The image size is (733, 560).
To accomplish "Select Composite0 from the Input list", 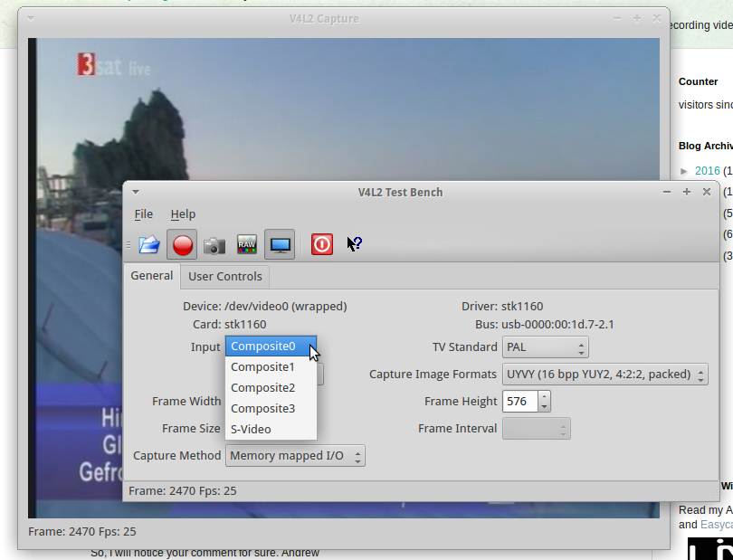I will (x=271, y=346).
